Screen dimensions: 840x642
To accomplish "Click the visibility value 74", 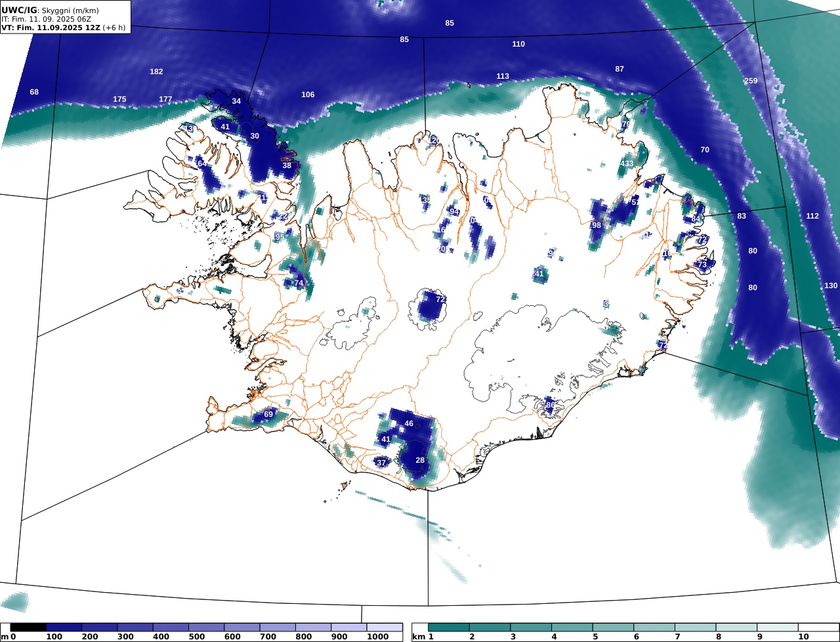I will tap(299, 283).
